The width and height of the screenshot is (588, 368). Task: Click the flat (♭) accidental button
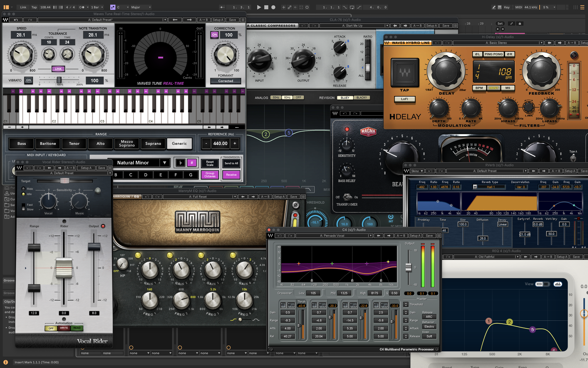(x=180, y=163)
